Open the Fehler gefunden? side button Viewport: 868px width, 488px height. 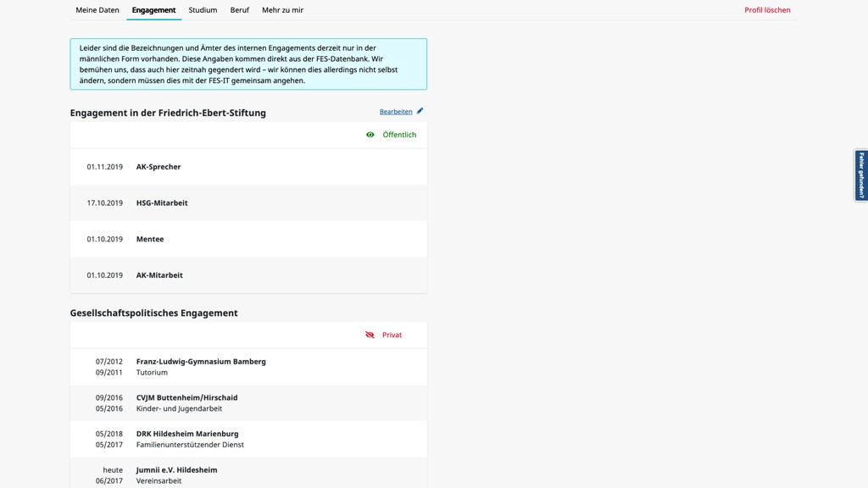click(861, 175)
